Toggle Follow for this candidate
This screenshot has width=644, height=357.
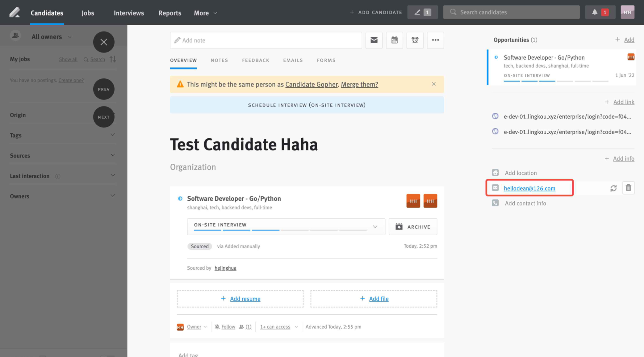pos(228,327)
